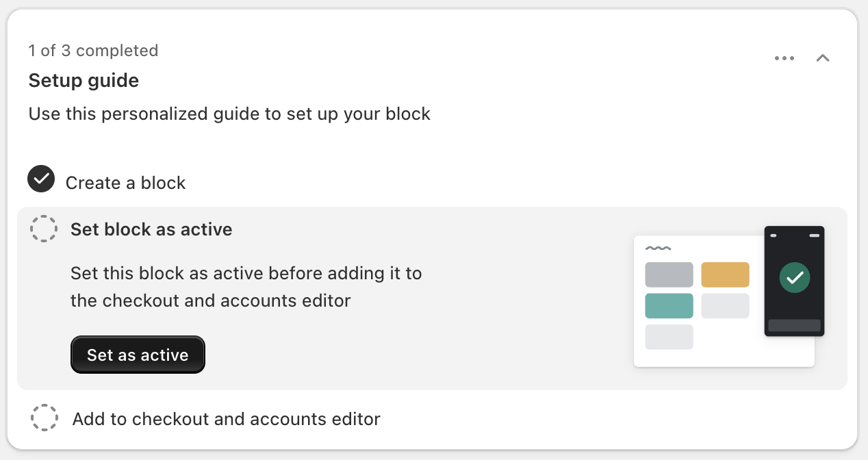Screen dimensions: 868x460
Task: Click the teal rectangle inside the illustration
Action: coord(669,306)
